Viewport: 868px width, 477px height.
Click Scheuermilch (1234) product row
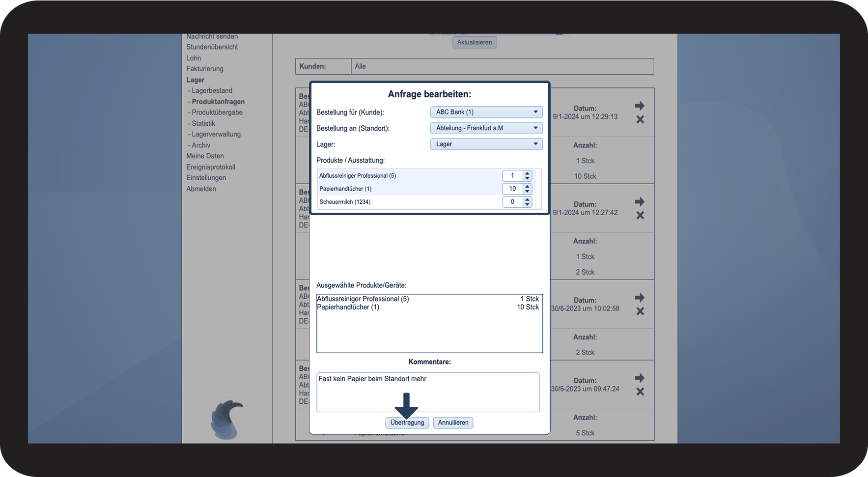pos(425,202)
